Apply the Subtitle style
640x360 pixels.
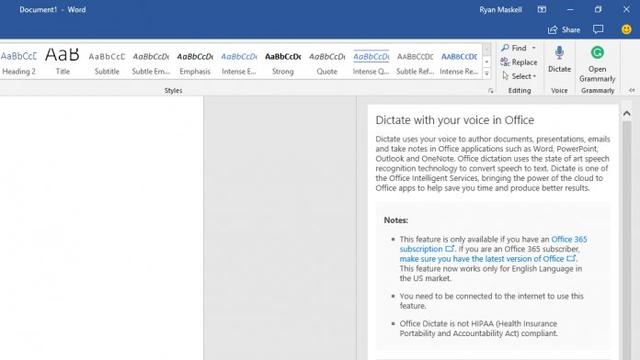107,62
